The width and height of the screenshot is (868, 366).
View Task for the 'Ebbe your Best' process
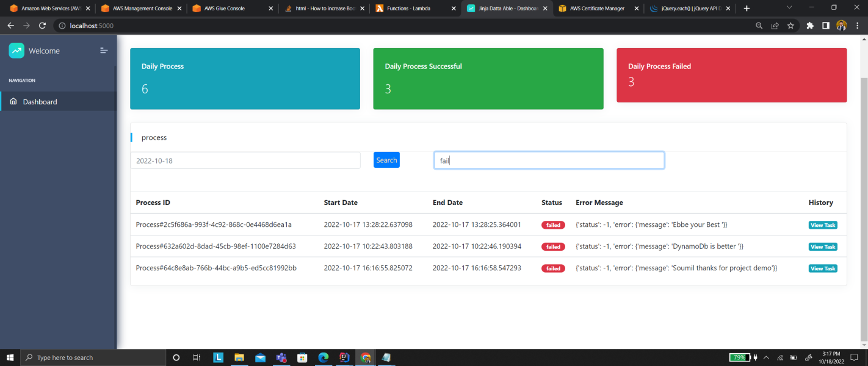coord(823,225)
